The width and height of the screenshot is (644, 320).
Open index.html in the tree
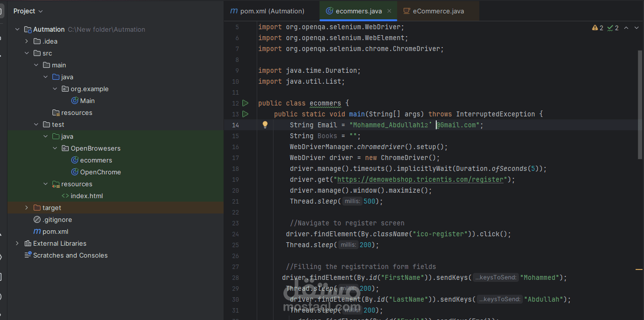(87, 196)
